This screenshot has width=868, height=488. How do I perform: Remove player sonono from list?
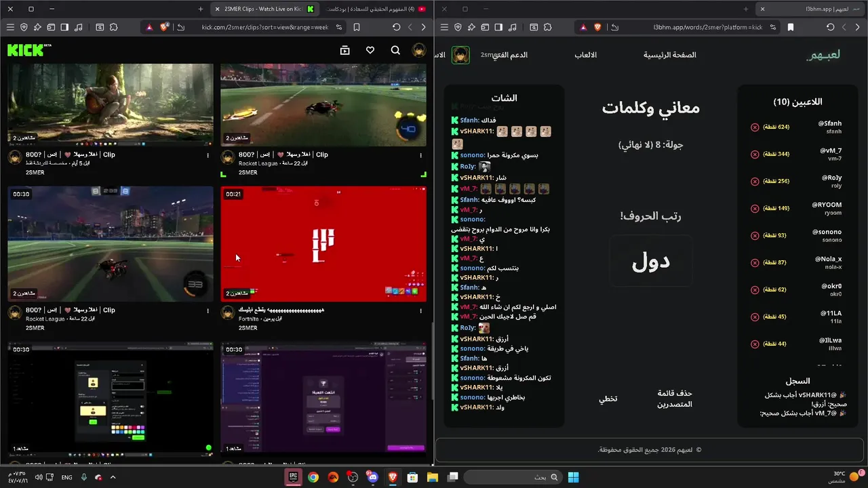pos(755,236)
